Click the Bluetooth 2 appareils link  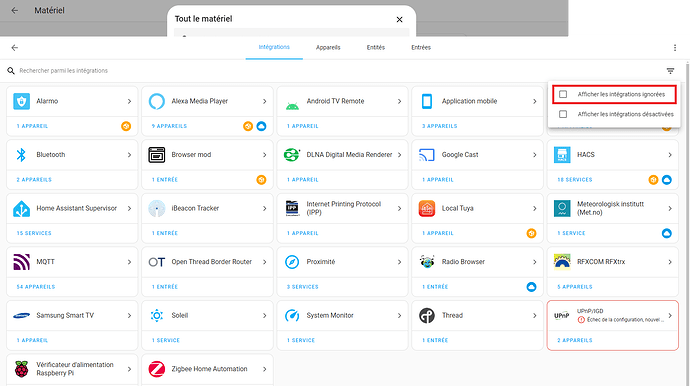pyautogui.click(x=34, y=180)
